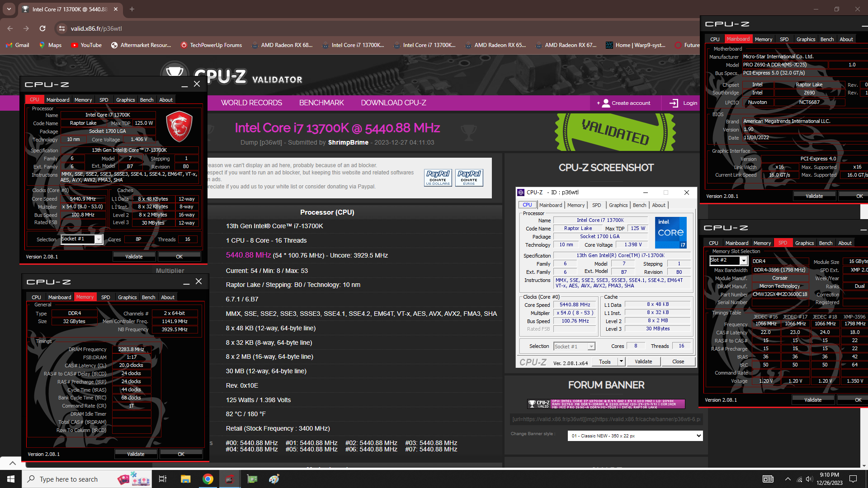The height and width of the screenshot is (488, 868).
Task: Click the forum banner preview image
Action: [606, 404]
